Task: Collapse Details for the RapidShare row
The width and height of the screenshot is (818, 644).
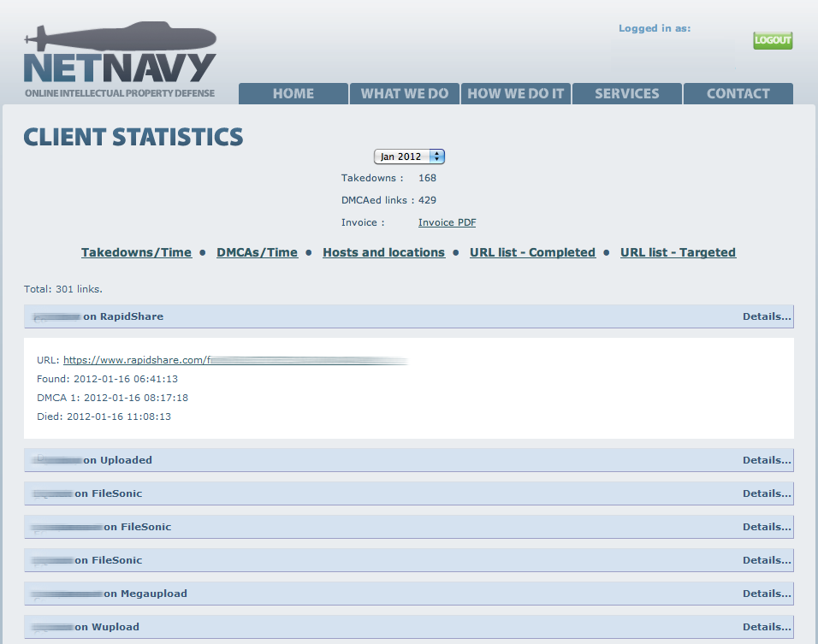Action: point(767,316)
